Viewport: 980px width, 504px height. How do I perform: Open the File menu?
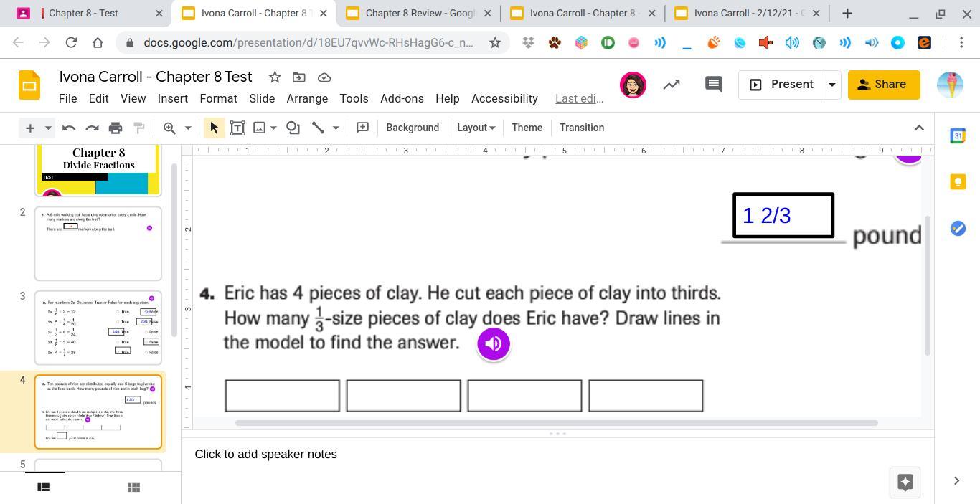coord(68,98)
